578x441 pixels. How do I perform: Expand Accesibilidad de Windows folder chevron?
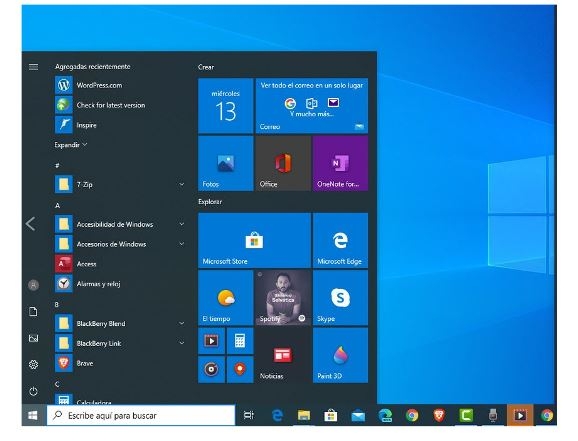(181, 224)
